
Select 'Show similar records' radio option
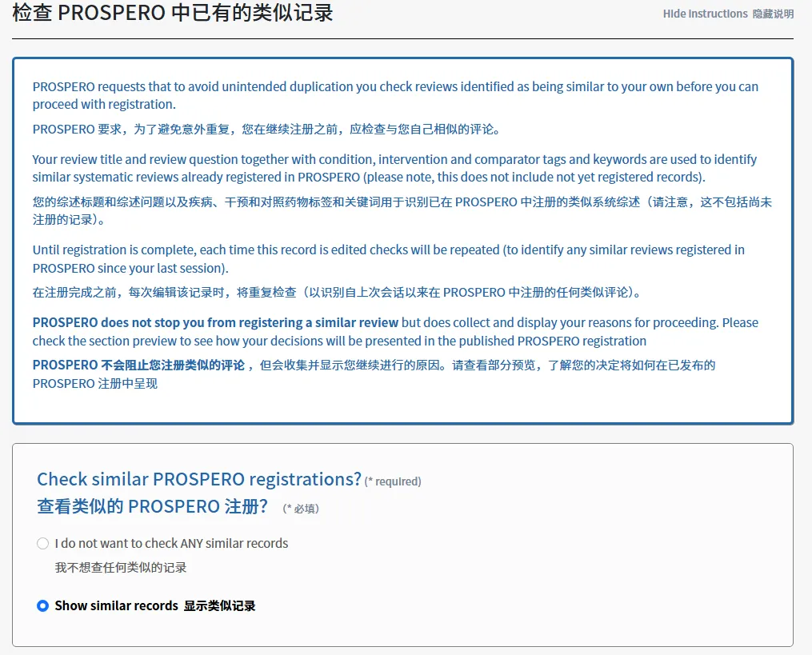click(43, 605)
